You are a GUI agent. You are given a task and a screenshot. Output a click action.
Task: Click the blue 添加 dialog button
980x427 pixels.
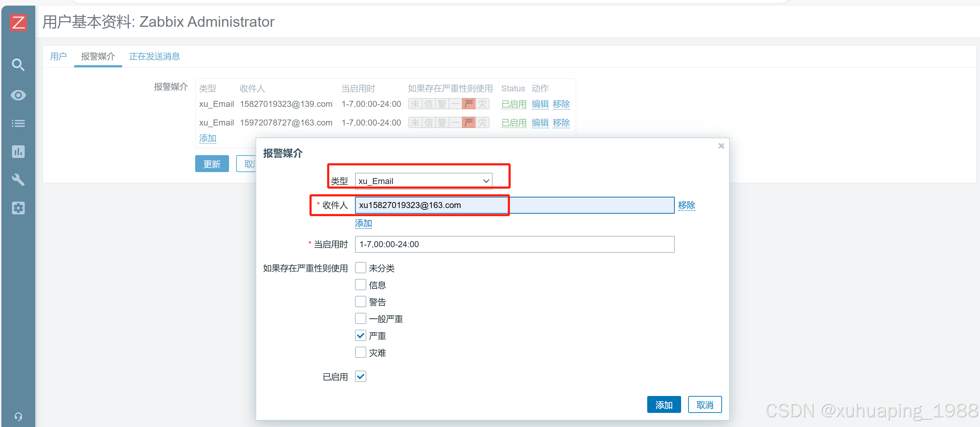pyautogui.click(x=663, y=405)
